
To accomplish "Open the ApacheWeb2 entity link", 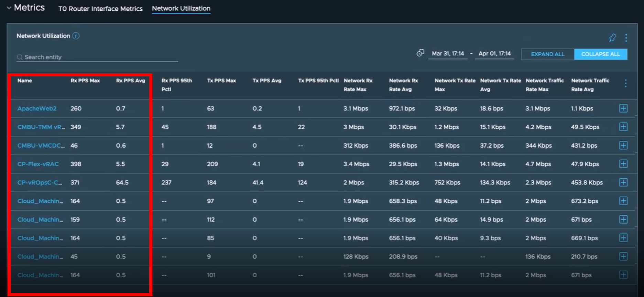I will pos(37,108).
